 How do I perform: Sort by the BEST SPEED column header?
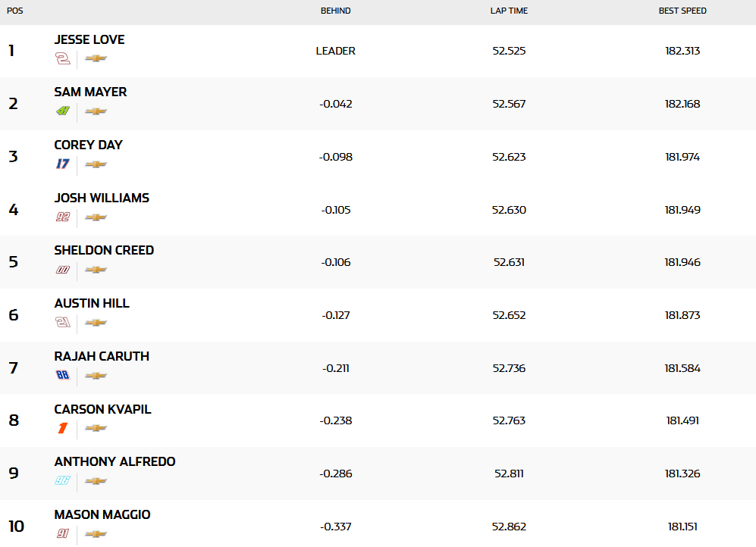click(682, 11)
